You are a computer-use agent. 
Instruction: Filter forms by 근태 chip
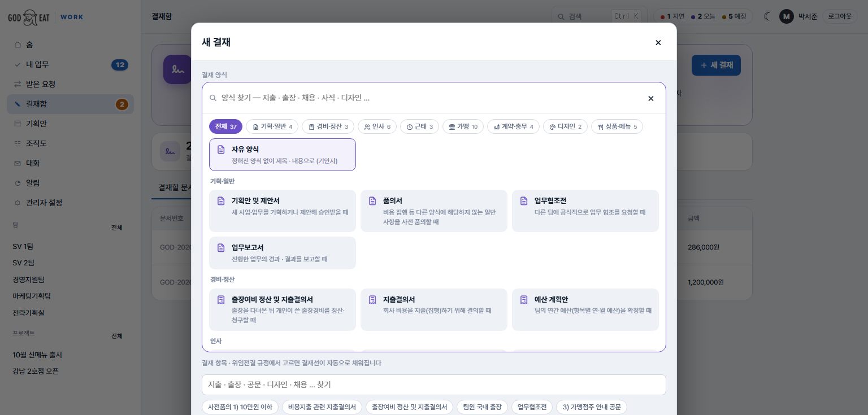(x=419, y=126)
